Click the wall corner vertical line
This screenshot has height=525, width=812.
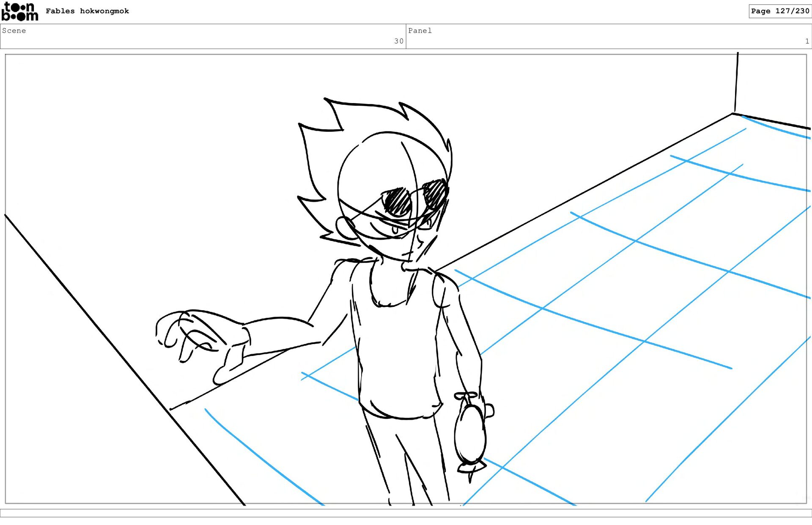coord(736,82)
